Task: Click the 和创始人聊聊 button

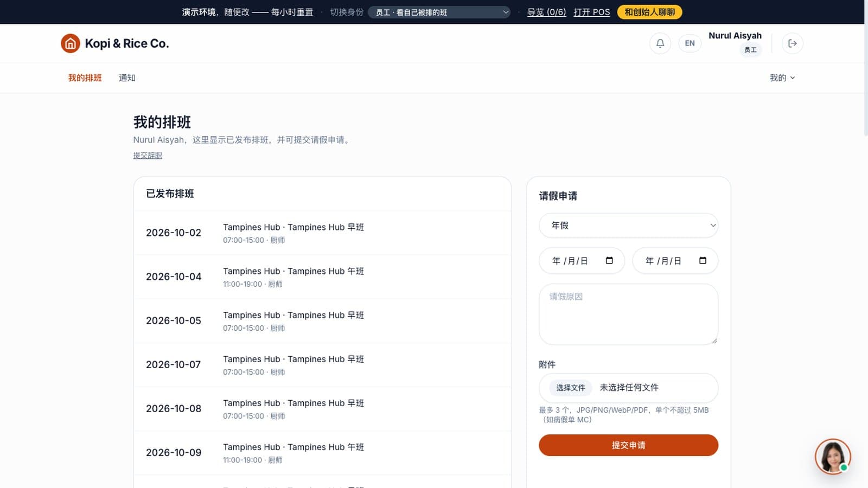Action: coord(649,12)
